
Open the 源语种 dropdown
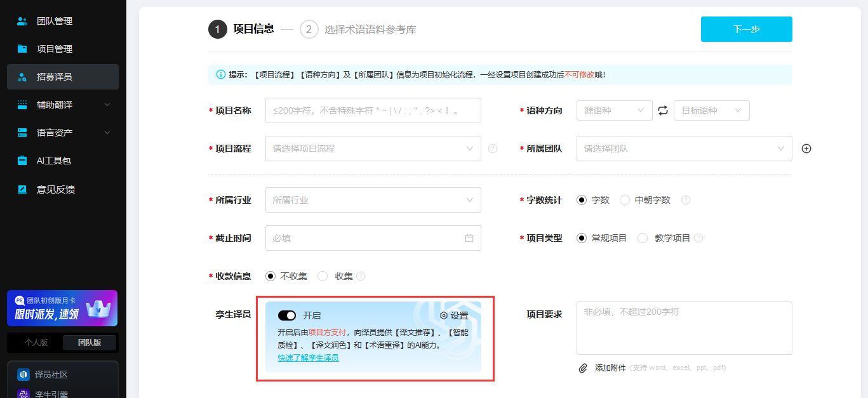[x=614, y=110]
